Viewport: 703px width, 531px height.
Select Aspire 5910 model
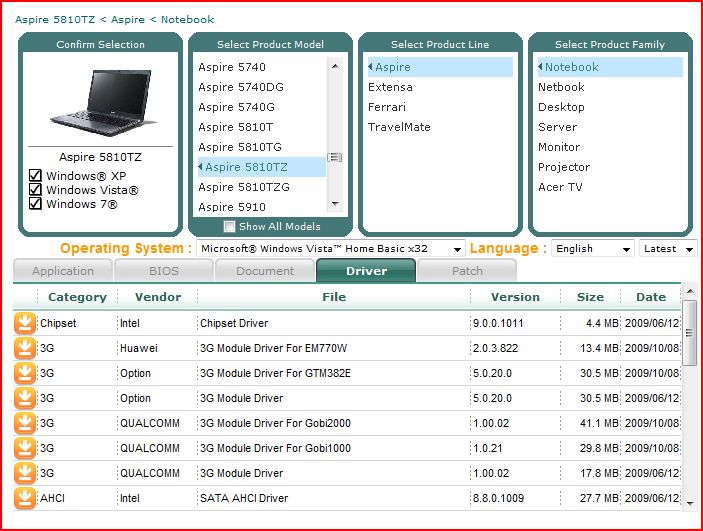262,206
